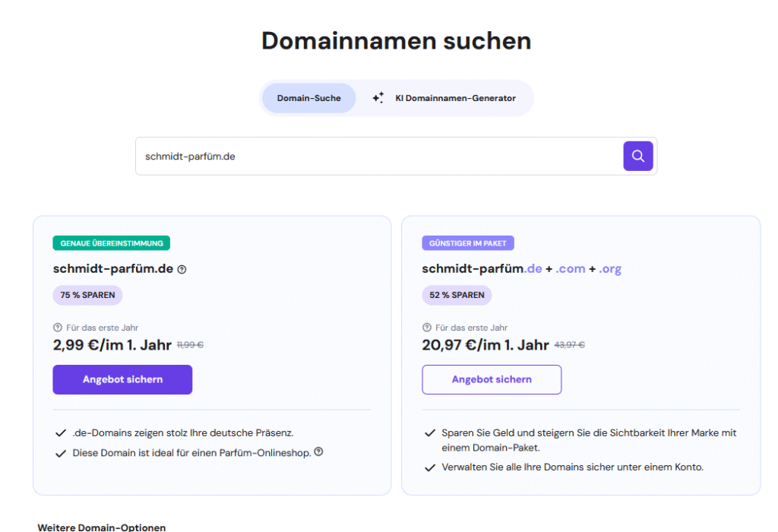Click checkmark beside Domain-Paket savings benefit

[430, 433]
